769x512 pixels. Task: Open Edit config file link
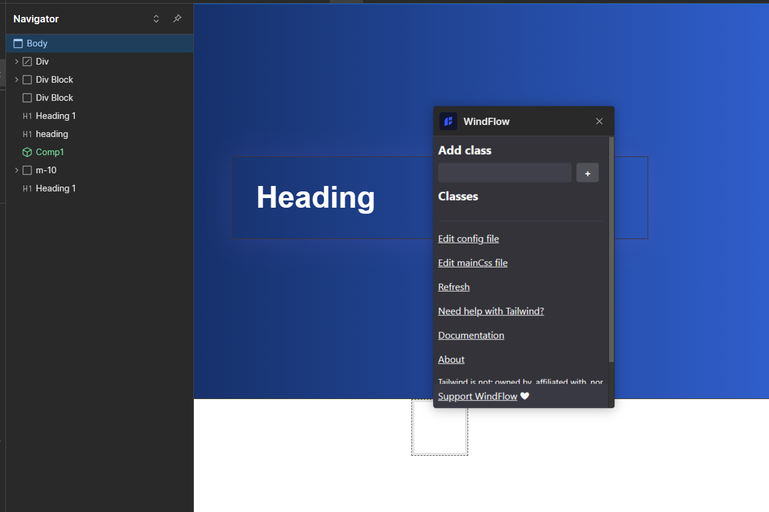pyautogui.click(x=468, y=239)
